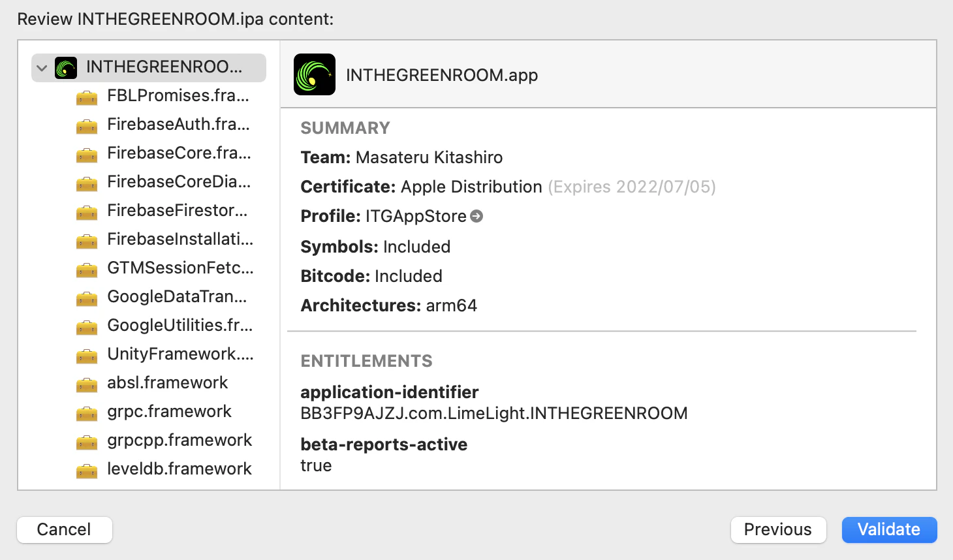Click the Architectures: arm64 line
Image resolution: width=953 pixels, height=560 pixels.
389,305
